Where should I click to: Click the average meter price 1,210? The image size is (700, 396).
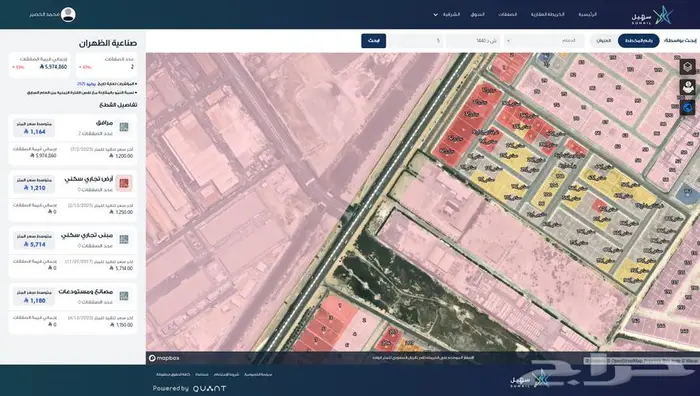point(35,188)
